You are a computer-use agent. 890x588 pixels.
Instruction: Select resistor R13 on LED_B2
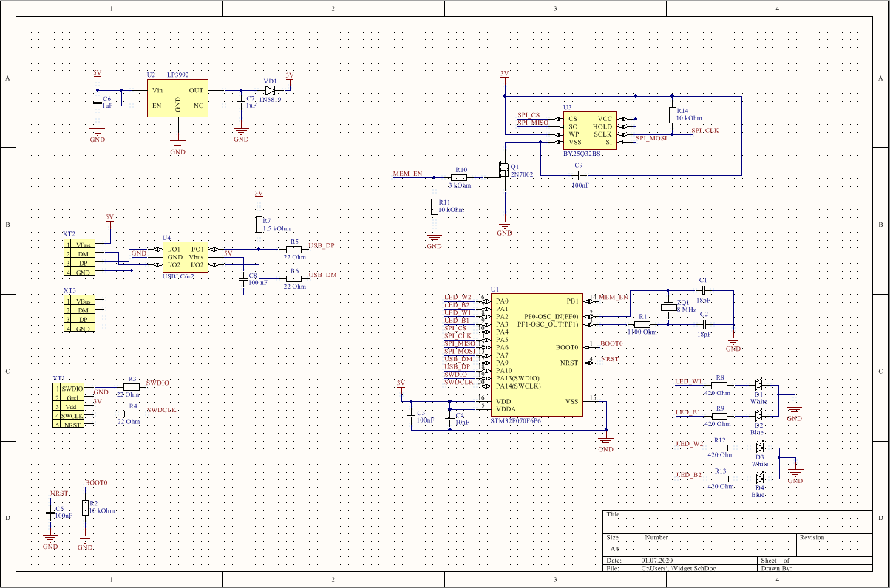719,478
